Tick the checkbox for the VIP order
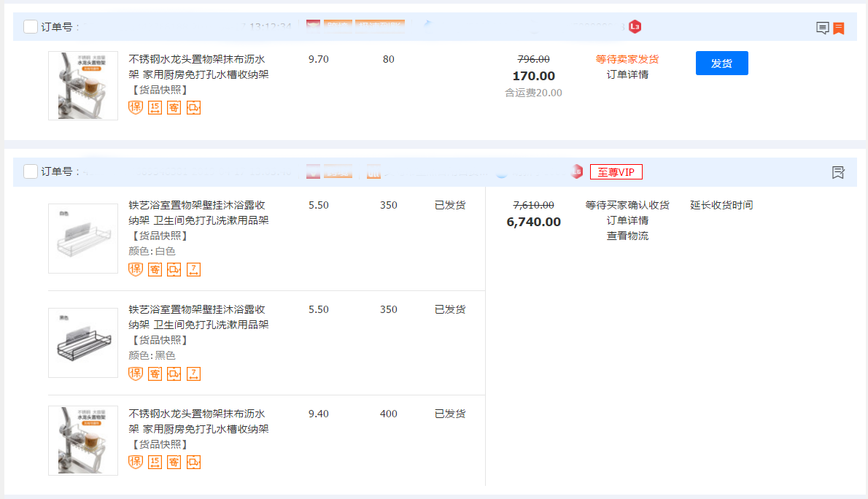 tap(31, 171)
